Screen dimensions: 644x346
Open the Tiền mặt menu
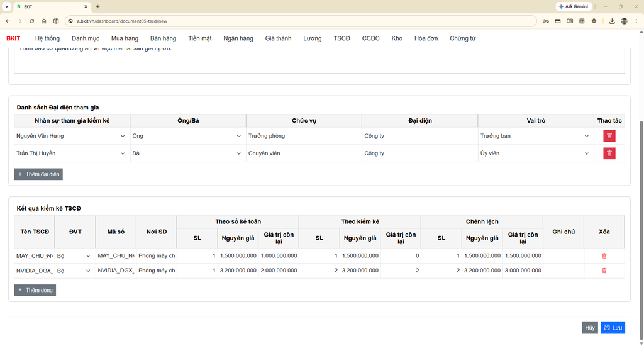[200, 38]
